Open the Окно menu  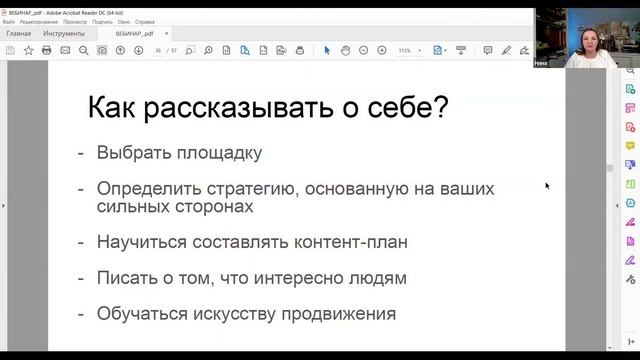(124, 22)
